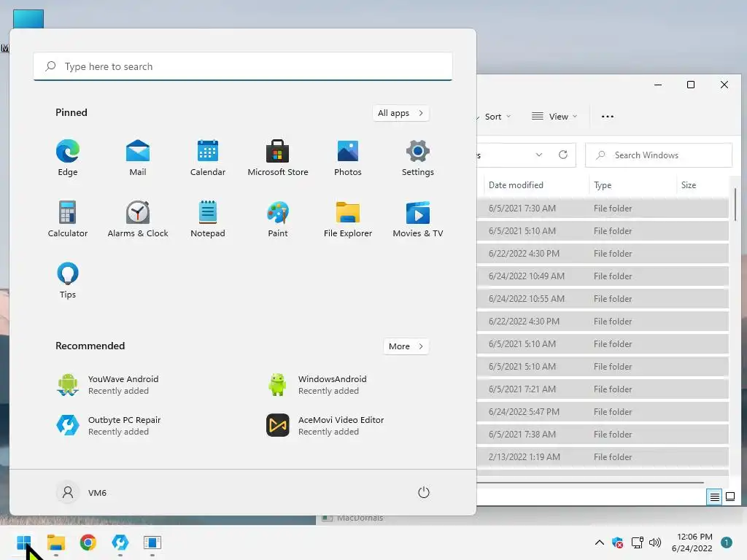747x560 pixels.
Task: Open View dropdown in File Explorer
Action: [554, 117]
